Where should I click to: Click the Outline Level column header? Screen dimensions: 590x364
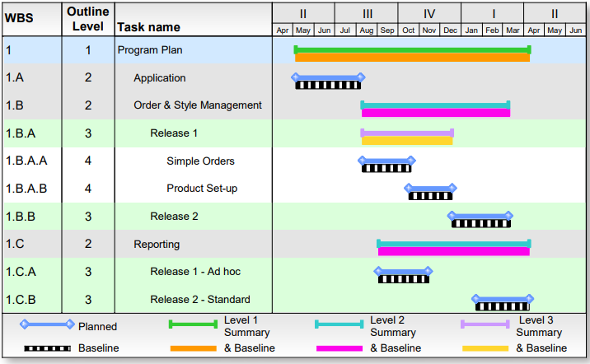click(x=87, y=17)
